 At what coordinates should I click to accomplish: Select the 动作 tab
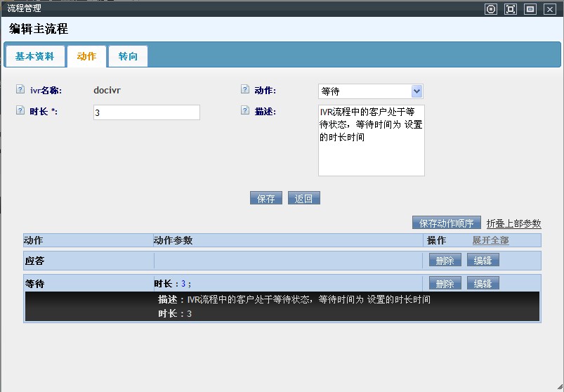86,56
